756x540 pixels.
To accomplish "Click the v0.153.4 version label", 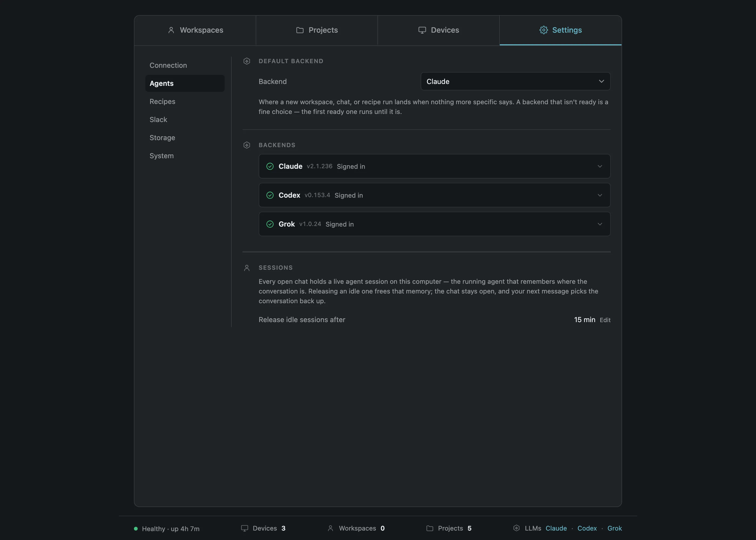I will (x=318, y=195).
